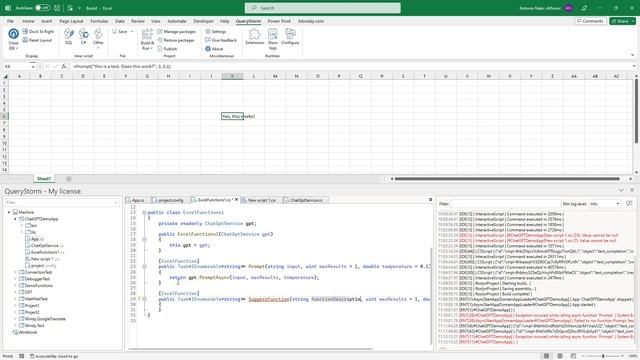
Task: Collapse the ExcelFunctions1 class code fold
Action: pyautogui.click(x=144, y=212)
